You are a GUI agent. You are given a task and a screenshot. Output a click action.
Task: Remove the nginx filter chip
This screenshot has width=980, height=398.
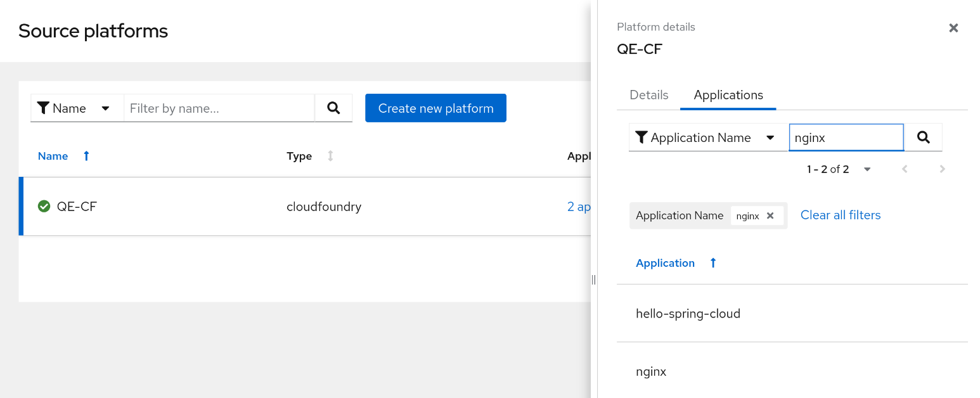(770, 215)
